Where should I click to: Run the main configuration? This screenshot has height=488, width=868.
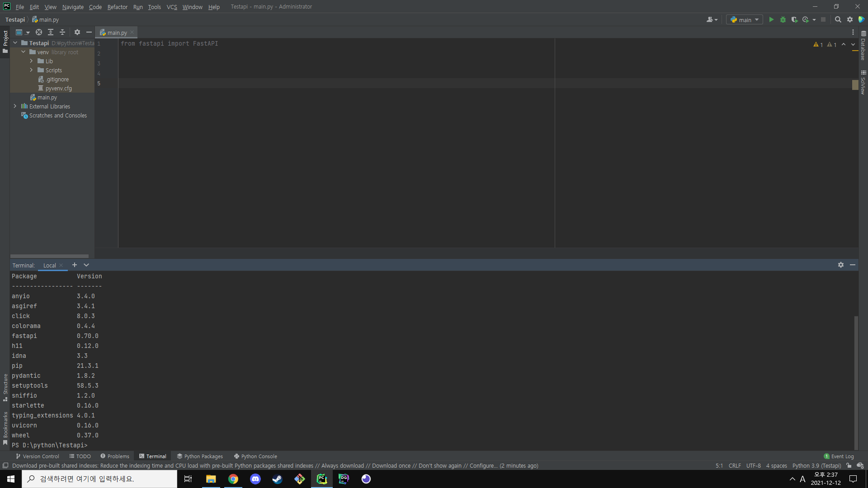tap(771, 20)
